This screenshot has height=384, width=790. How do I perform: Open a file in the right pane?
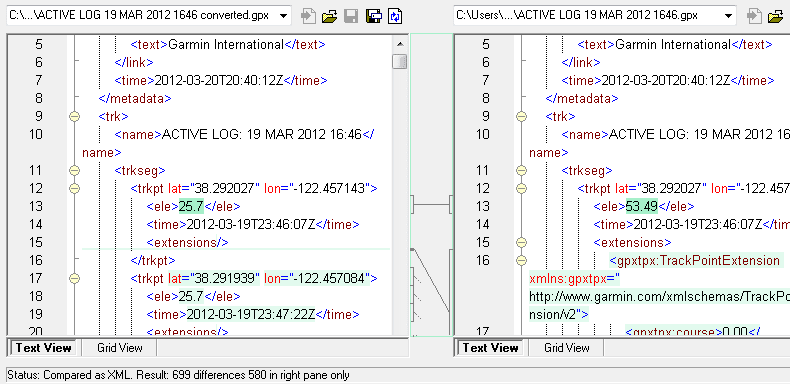(x=776, y=16)
